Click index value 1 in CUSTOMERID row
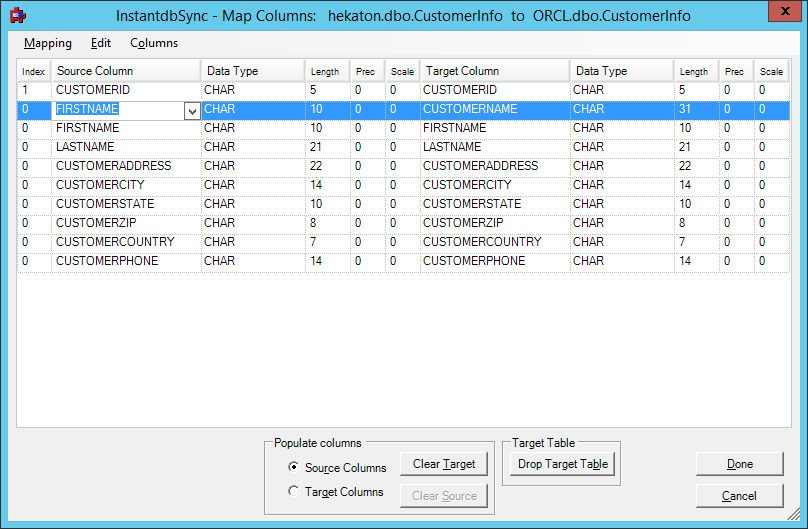This screenshot has width=808, height=529. click(34, 90)
